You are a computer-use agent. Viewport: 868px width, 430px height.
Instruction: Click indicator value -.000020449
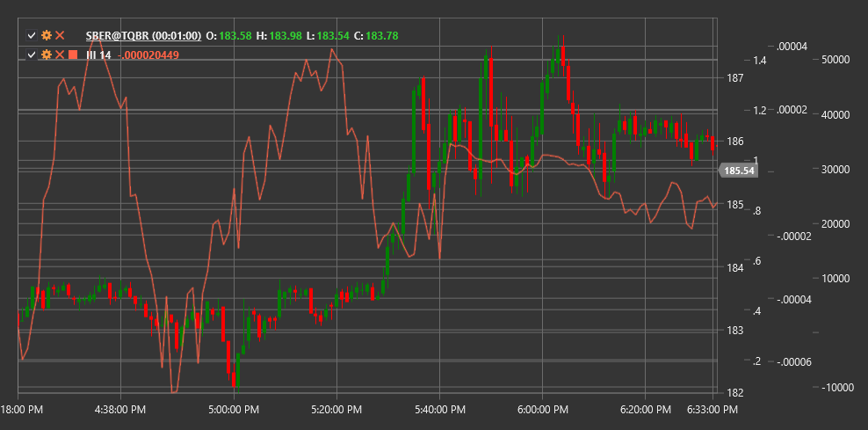coord(148,55)
